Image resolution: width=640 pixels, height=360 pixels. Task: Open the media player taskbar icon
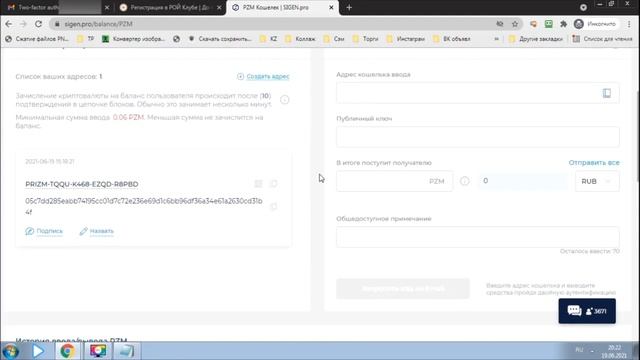tap(38, 351)
